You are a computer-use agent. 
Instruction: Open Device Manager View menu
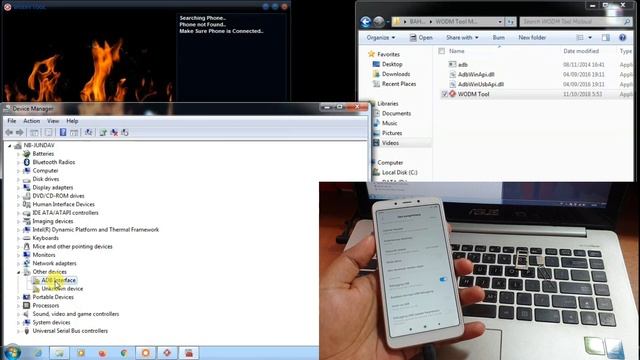coord(53,121)
